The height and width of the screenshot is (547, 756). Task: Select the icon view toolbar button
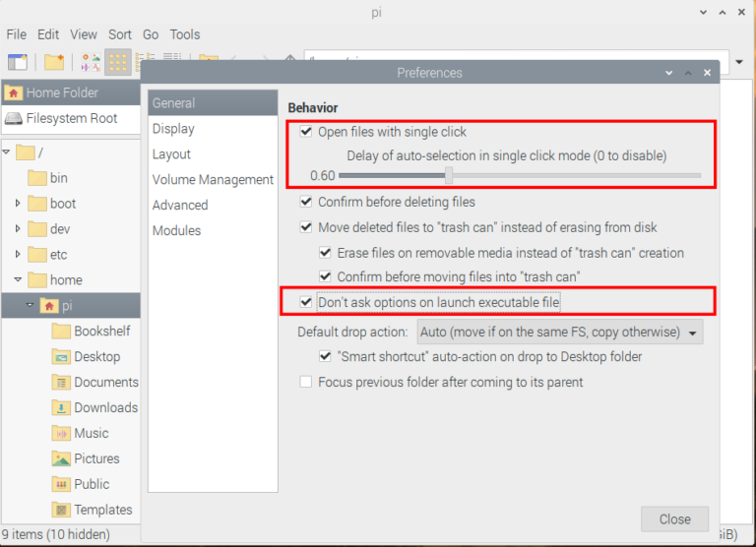(x=118, y=62)
